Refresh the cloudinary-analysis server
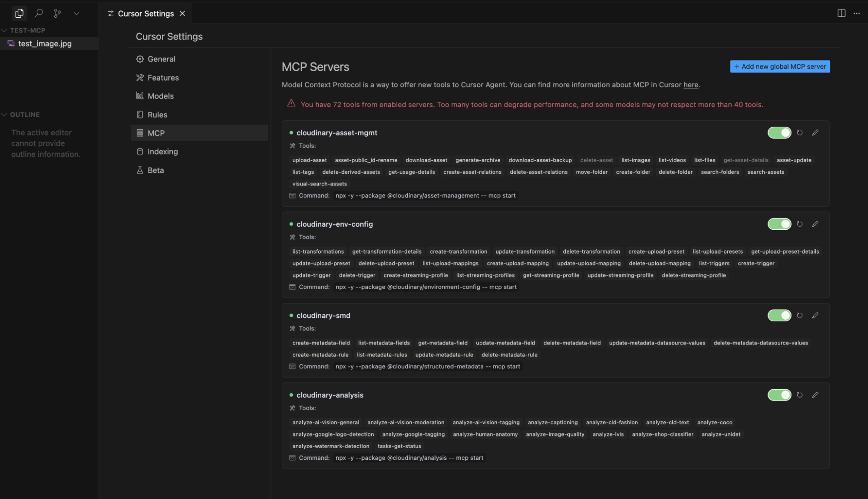 (x=799, y=395)
